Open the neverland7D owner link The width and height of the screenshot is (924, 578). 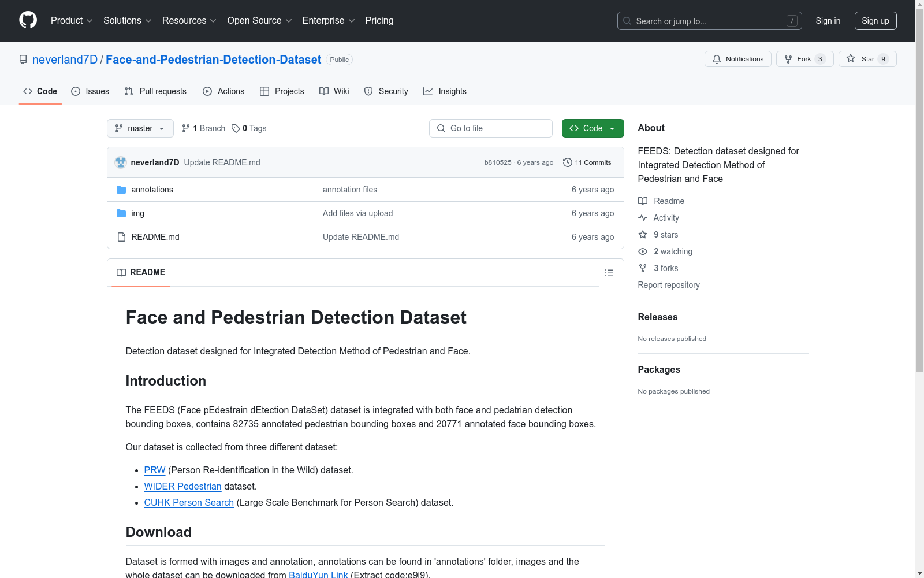pos(65,60)
